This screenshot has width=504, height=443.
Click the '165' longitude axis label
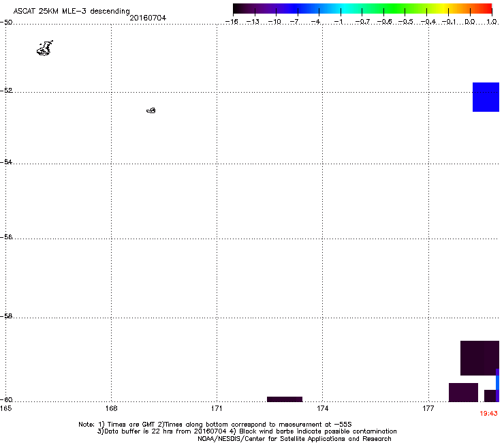click(5, 408)
